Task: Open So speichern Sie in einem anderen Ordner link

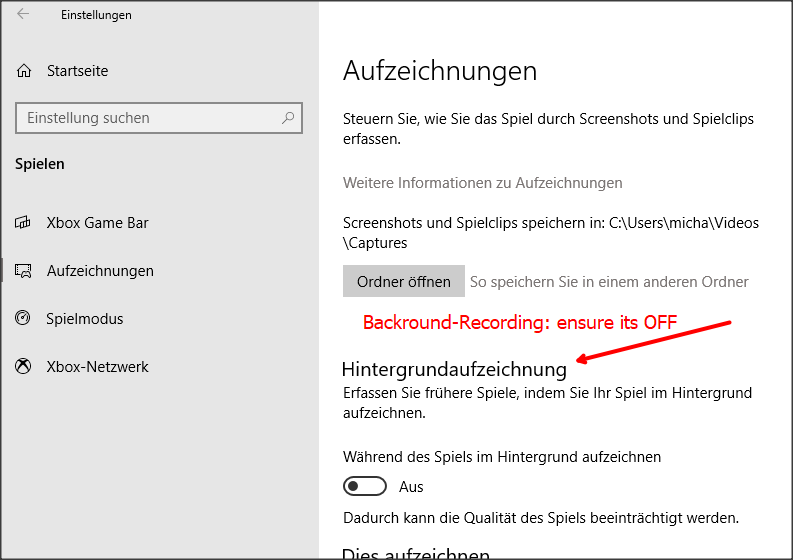Action: click(x=609, y=282)
